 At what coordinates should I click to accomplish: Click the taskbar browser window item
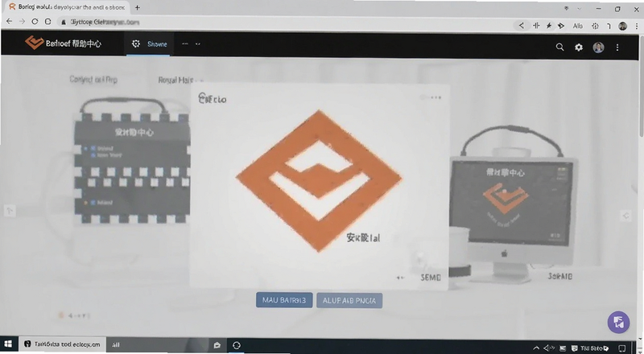[62, 344]
